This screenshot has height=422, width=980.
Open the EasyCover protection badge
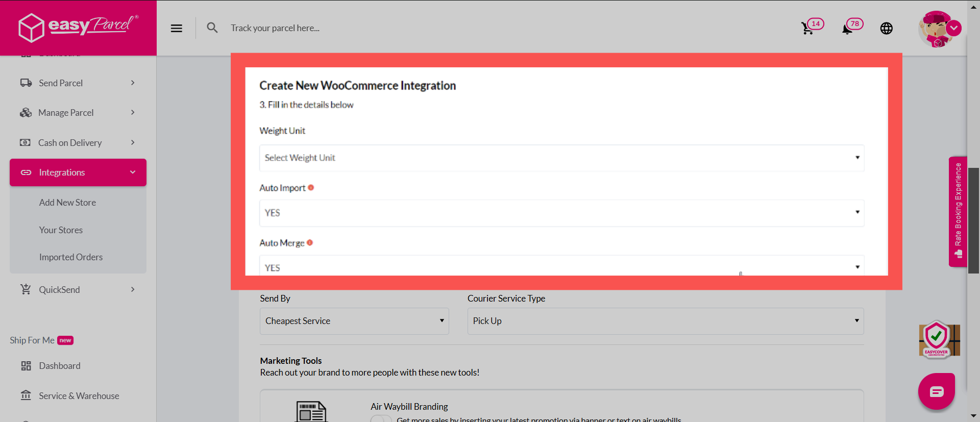click(x=939, y=339)
